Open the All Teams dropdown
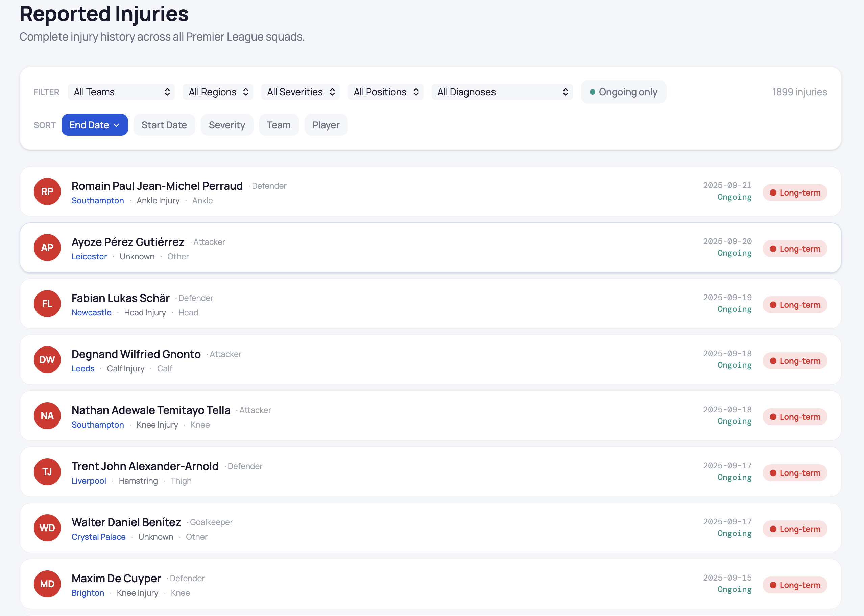 coord(121,92)
